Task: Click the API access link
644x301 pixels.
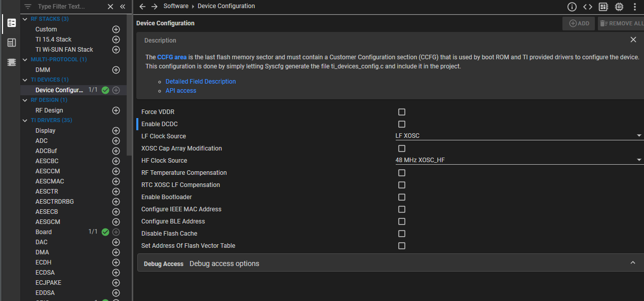Action: [x=181, y=91]
